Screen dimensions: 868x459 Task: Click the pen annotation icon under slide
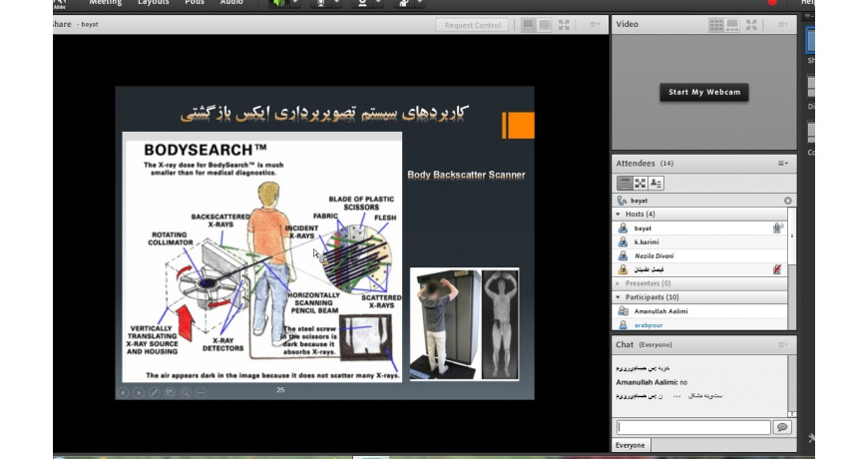(x=155, y=392)
